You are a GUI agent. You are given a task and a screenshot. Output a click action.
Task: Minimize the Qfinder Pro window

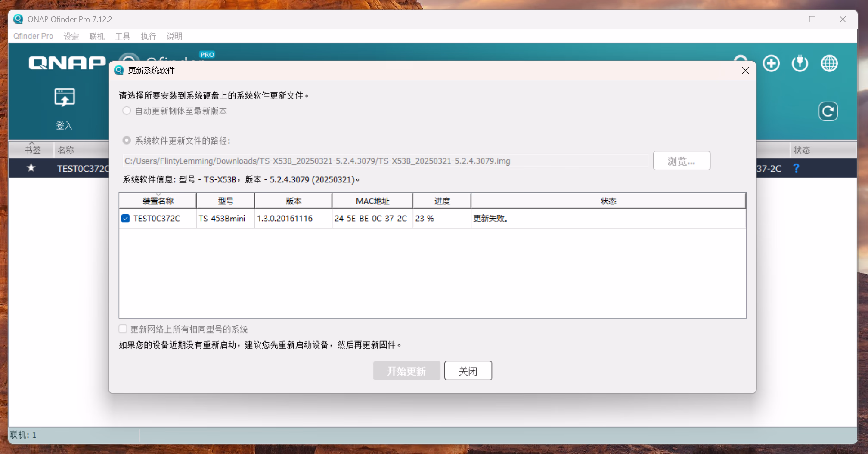(783, 19)
